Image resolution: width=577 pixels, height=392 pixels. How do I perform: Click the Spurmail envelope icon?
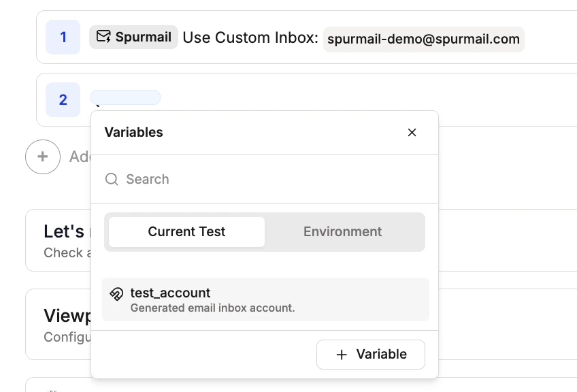pyautogui.click(x=103, y=37)
